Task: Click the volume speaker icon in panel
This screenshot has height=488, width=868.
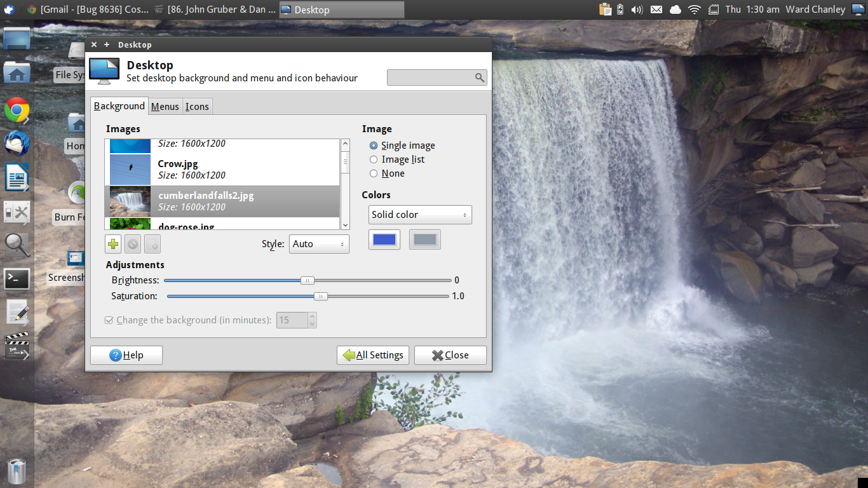Action: point(637,10)
